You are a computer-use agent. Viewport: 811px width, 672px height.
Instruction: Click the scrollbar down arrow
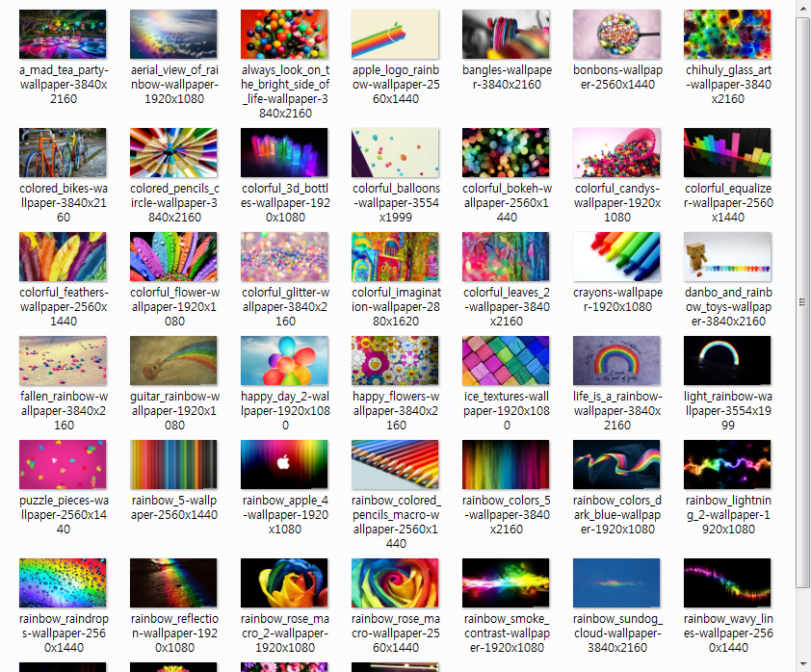click(802, 663)
